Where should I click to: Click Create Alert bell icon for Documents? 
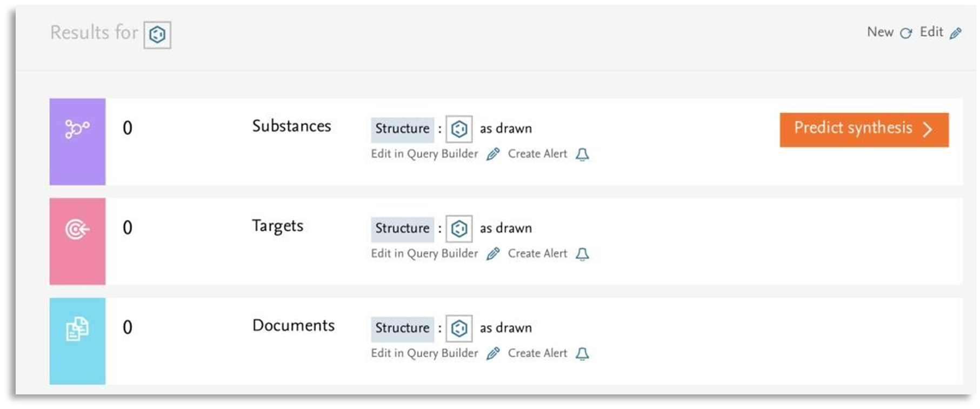[x=582, y=354]
